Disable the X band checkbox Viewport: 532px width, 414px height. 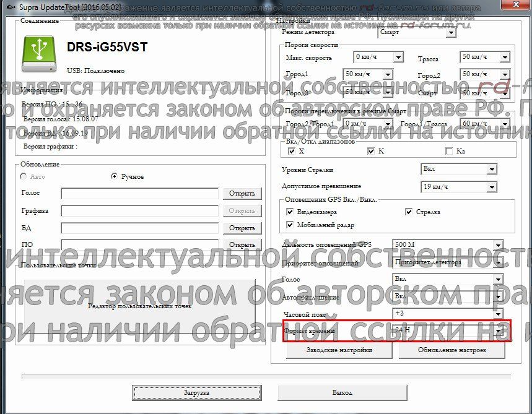point(292,151)
